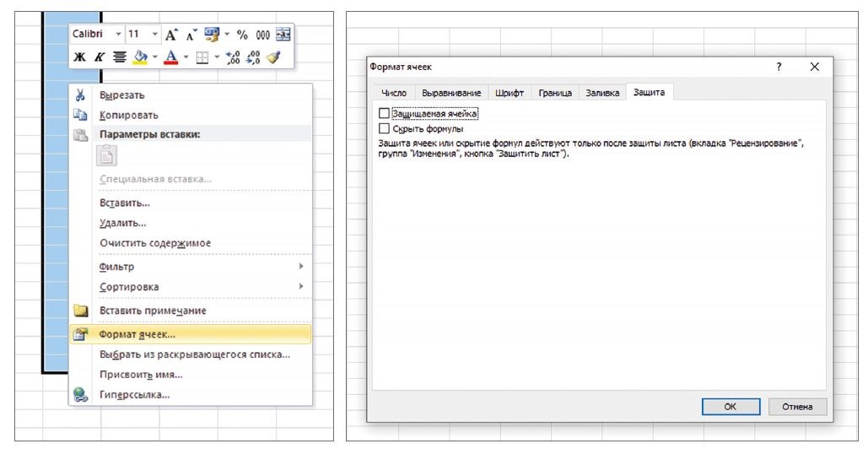The width and height of the screenshot is (868, 449).
Task: Switch to the Граница tab
Action: pyautogui.click(x=555, y=93)
